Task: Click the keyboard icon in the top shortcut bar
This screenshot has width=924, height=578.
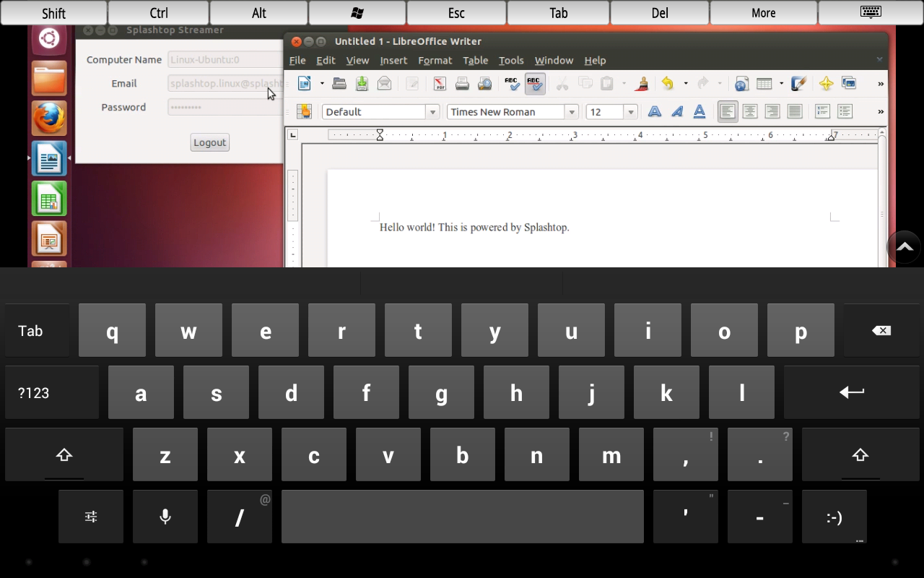Action: click(x=870, y=13)
